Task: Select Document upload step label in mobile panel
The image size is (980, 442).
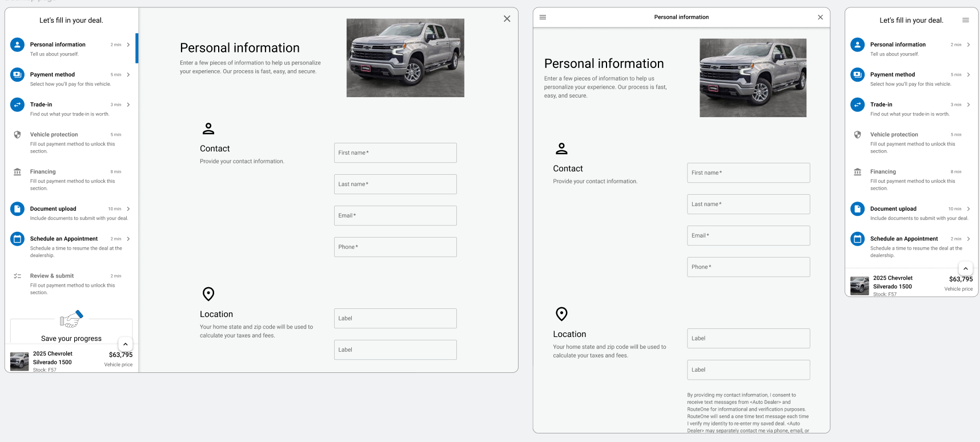Action: pyautogui.click(x=893, y=209)
